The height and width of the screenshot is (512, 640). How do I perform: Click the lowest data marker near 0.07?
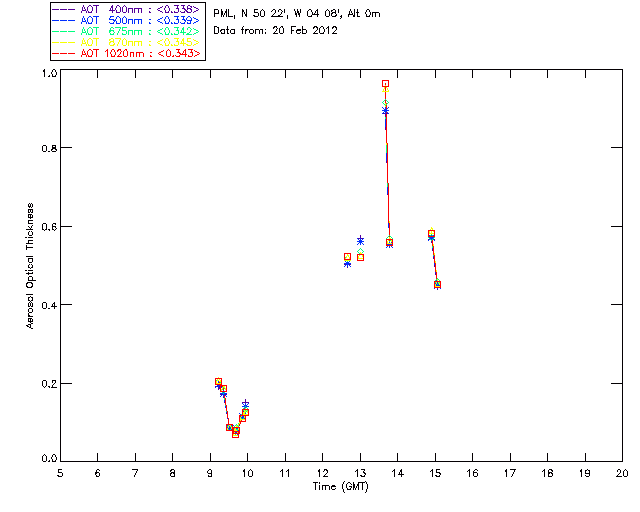coord(236,434)
